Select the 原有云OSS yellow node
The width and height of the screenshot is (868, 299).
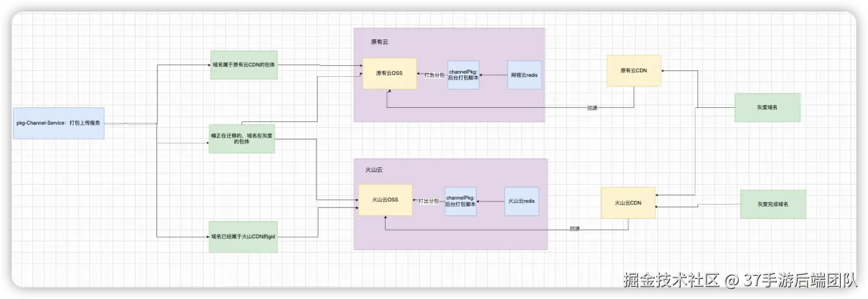389,74
